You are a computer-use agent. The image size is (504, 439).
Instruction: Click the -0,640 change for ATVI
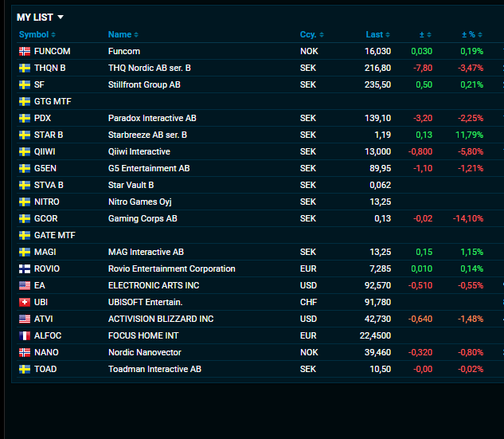tap(420, 319)
